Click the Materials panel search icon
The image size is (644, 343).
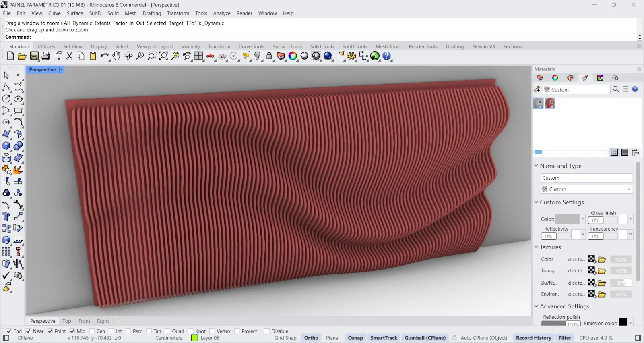tap(616, 89)
